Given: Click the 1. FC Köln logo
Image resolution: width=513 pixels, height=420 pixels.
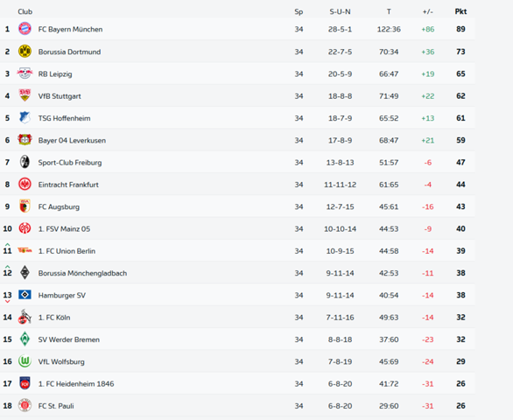Looking at the screenshot, I should click(x=25, y=317).
